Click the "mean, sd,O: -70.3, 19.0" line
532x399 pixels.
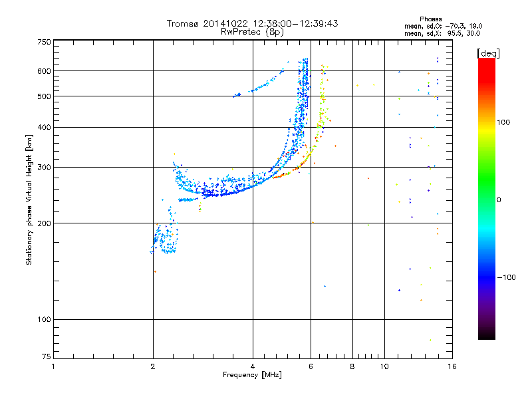(443, 26)
